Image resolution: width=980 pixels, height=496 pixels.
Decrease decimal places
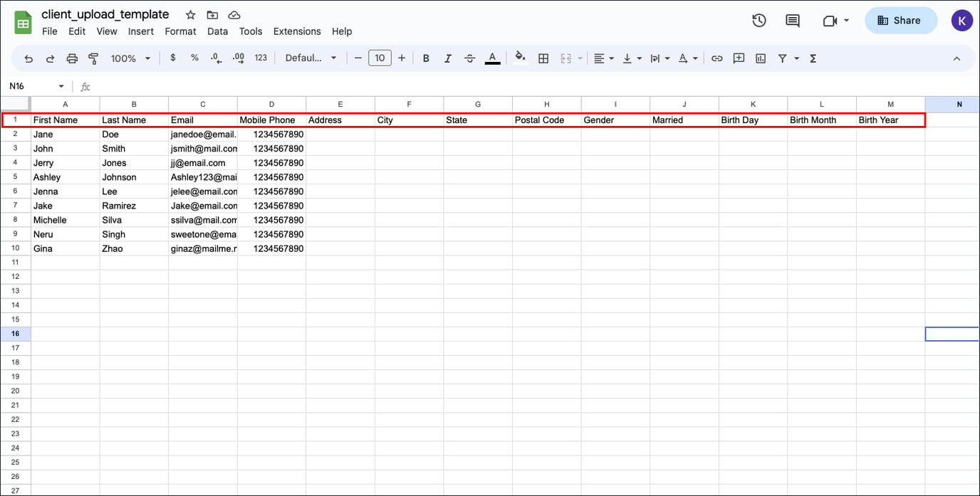tap(216, 58)
